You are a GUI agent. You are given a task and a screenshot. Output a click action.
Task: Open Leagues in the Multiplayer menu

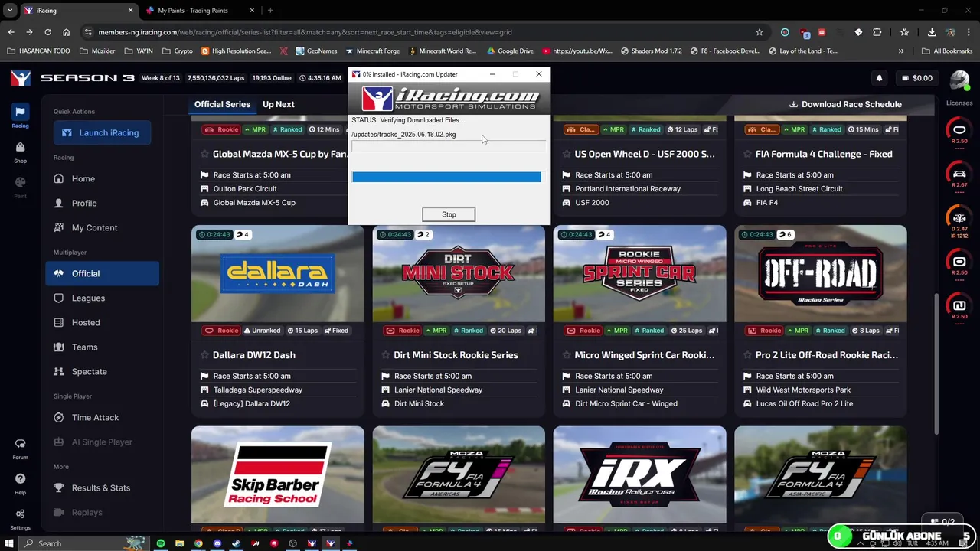[x=103, y=298]
